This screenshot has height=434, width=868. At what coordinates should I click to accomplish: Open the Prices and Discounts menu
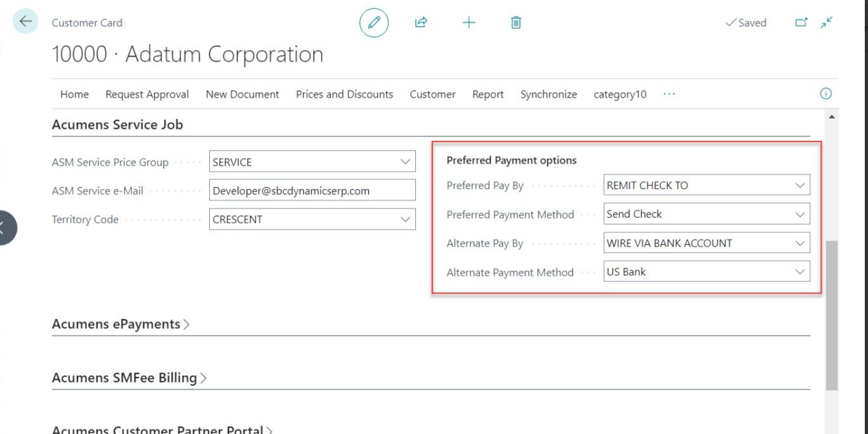tap(344, 94)
